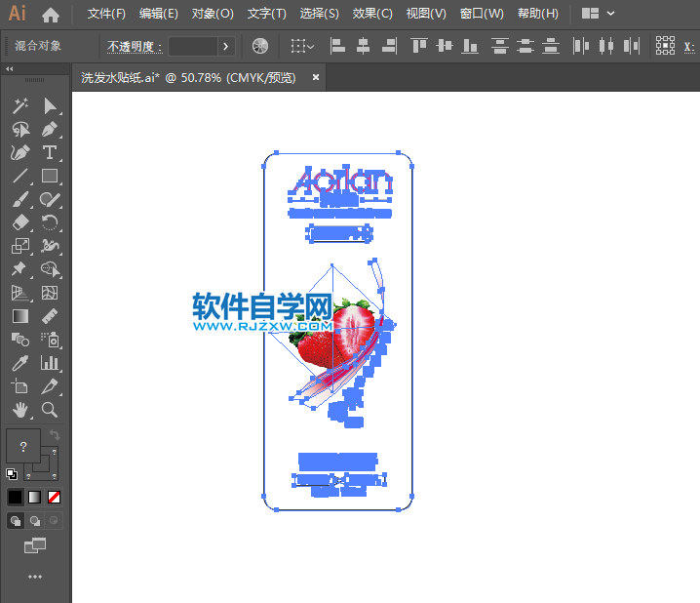Change screen mode button
The height and width of the screenshot is (603, 700).
(35, 545)
